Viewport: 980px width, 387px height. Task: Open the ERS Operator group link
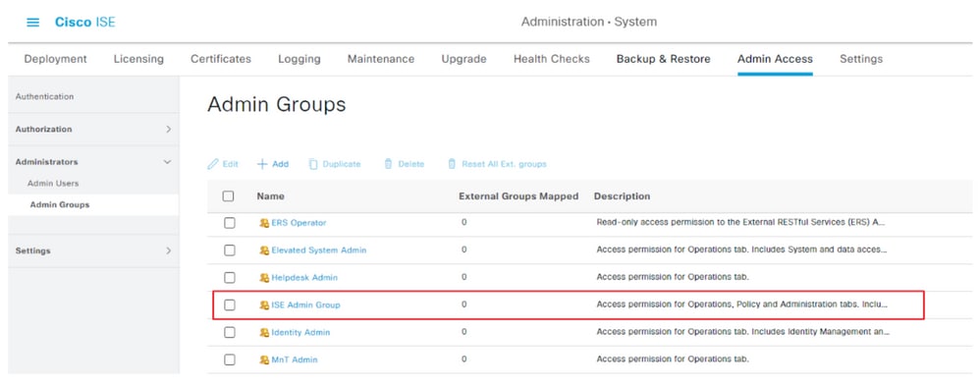tap(299, 223)
